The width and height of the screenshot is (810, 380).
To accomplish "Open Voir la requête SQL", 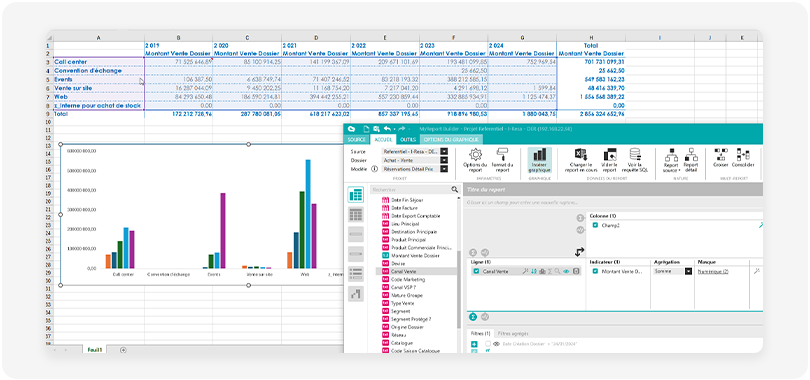I will [635, 154].
